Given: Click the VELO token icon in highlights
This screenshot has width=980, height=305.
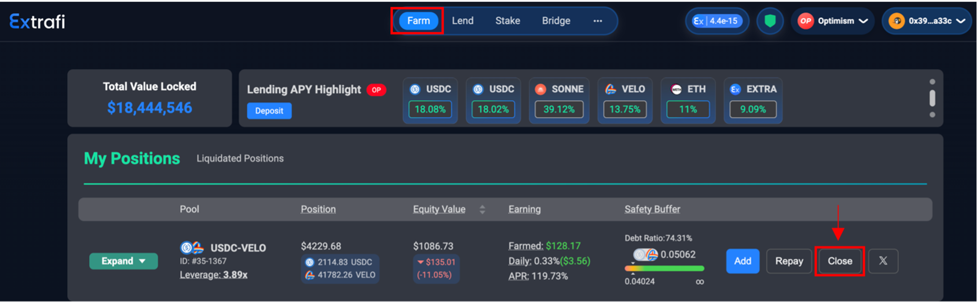Looking at the screenshot, I should [611, 89].
